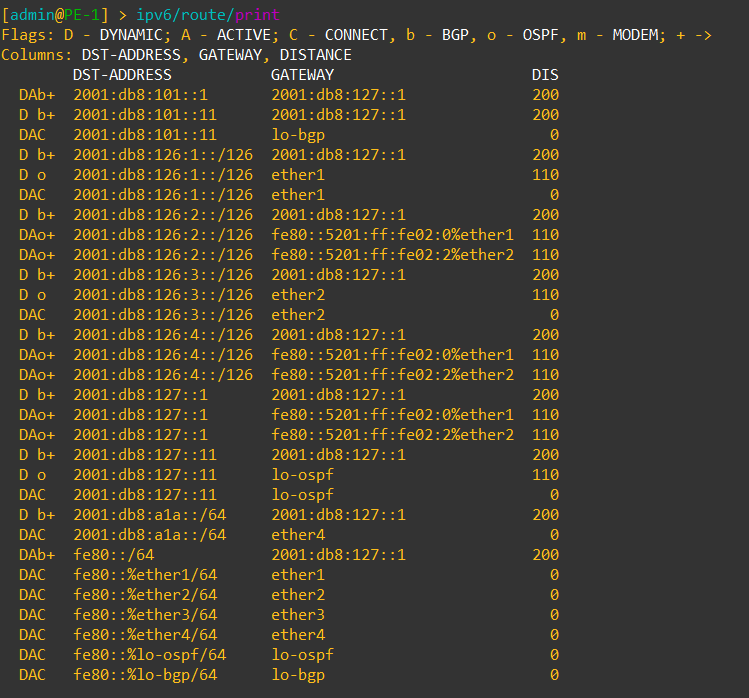Click the DST-ADDRESS column header
Viewport: 749px width, 698px height.
[x=122, y=75]
